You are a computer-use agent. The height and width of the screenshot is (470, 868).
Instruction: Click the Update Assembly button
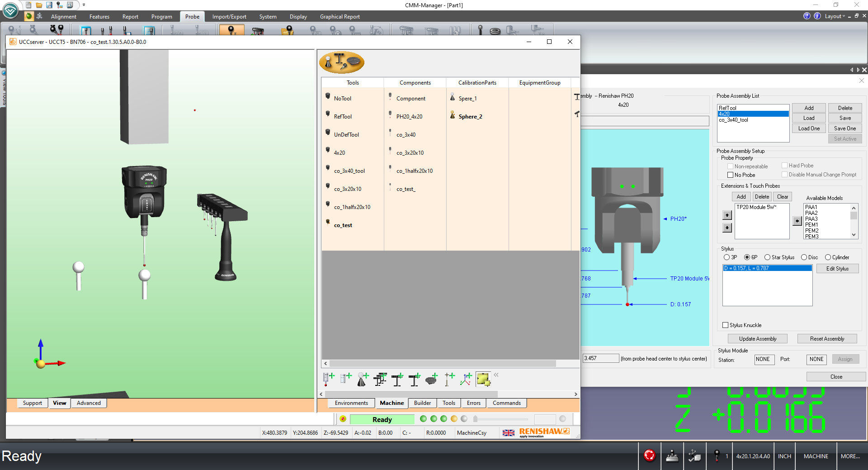tap(757, 339)
